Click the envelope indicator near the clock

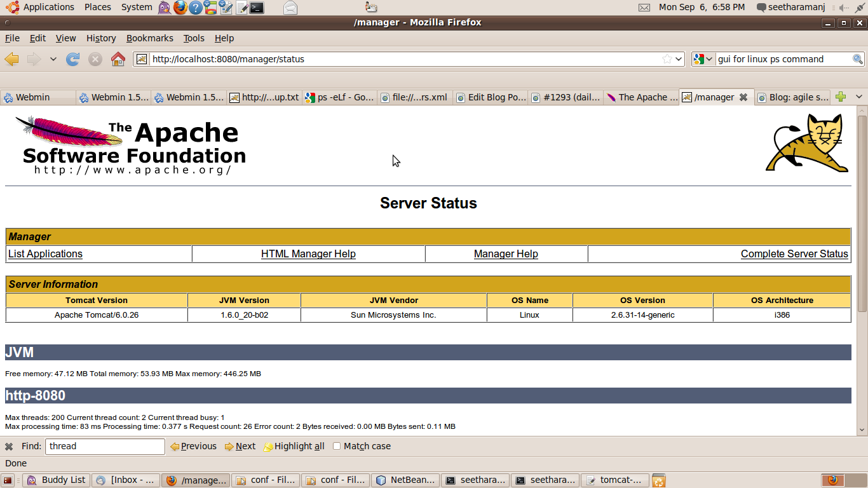pyautogui.click(x=644, y=8)
